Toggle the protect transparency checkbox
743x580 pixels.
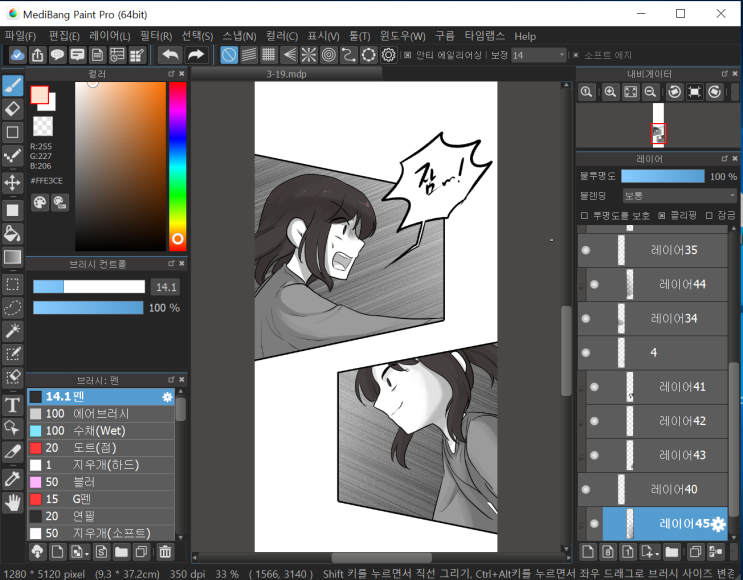(584, 216)
